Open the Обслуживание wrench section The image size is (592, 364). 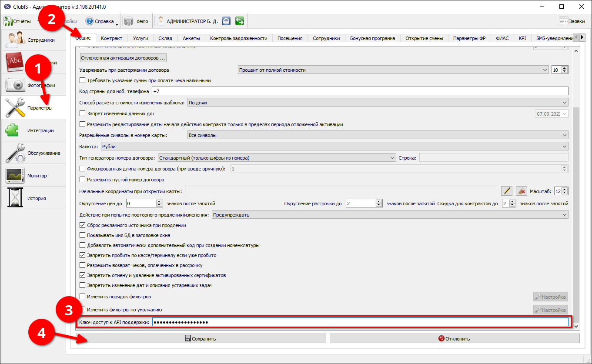[33, 153]
